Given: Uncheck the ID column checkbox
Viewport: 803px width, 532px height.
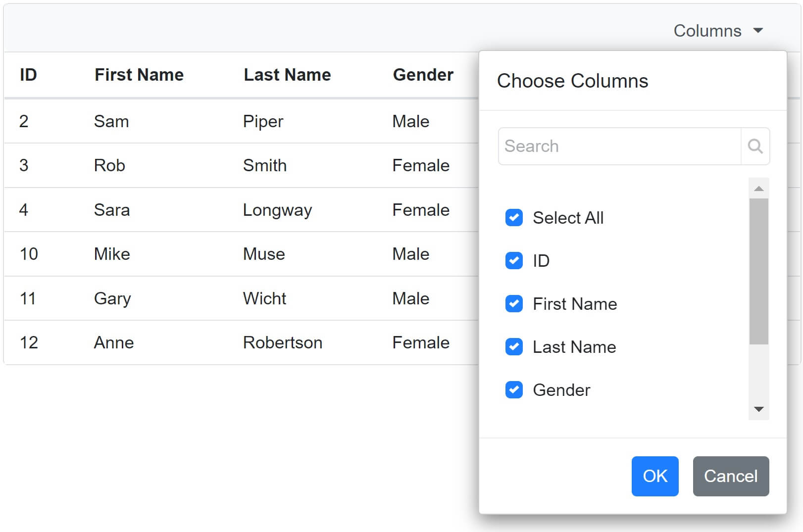Looking at the screenshot, I should coord(513,261).
